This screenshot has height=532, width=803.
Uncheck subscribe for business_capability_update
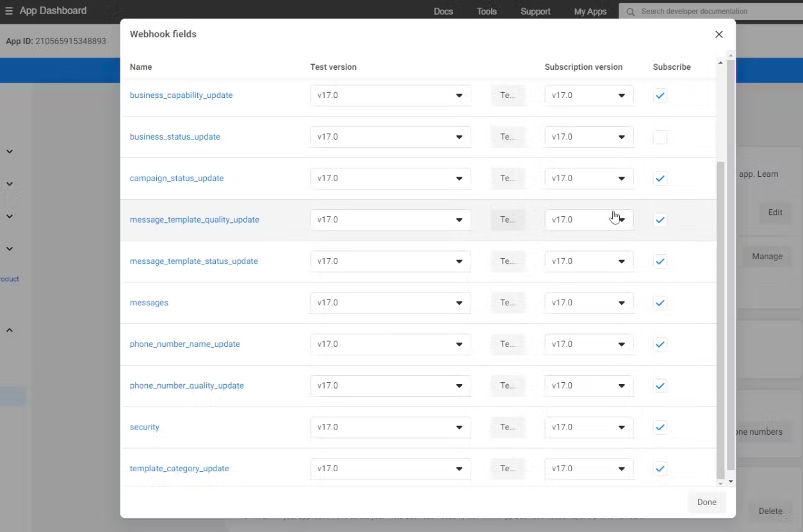pos(660,95)
